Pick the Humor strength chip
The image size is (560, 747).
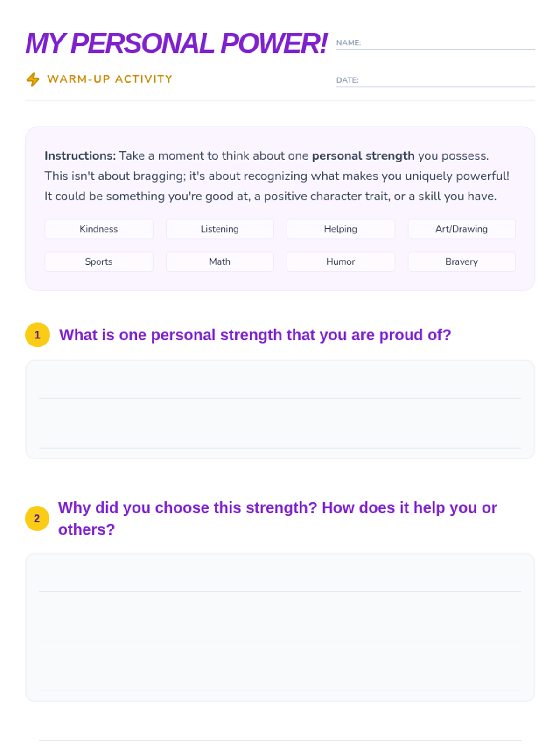(341, 261)
